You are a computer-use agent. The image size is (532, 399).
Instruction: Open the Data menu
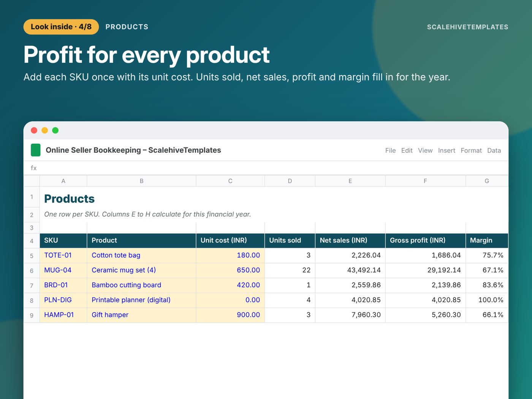pos(494,150)
